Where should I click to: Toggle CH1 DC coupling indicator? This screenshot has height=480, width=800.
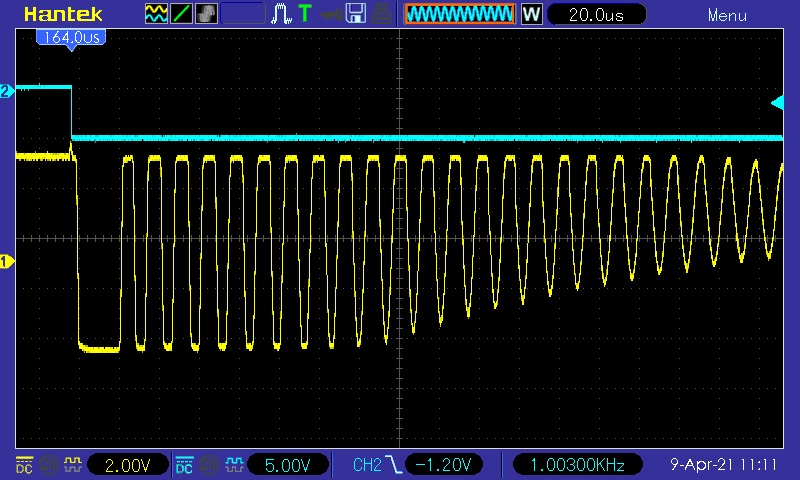pyautogui.click(x=23, y=465)
